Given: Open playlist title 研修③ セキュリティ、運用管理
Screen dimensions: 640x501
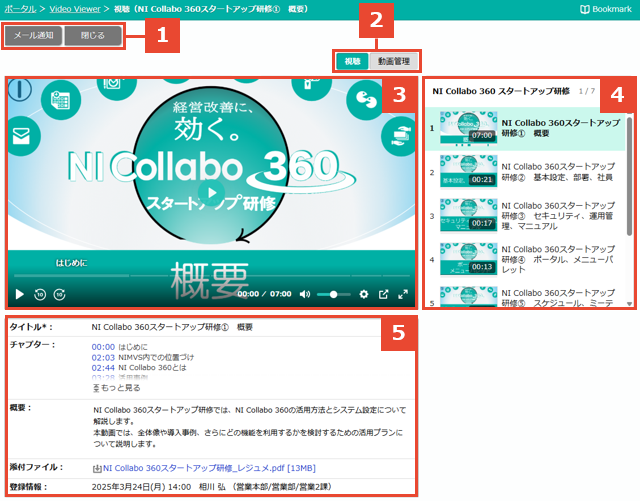Looking at the screenshot, I should pyautogui.click(x=558, y=216).
